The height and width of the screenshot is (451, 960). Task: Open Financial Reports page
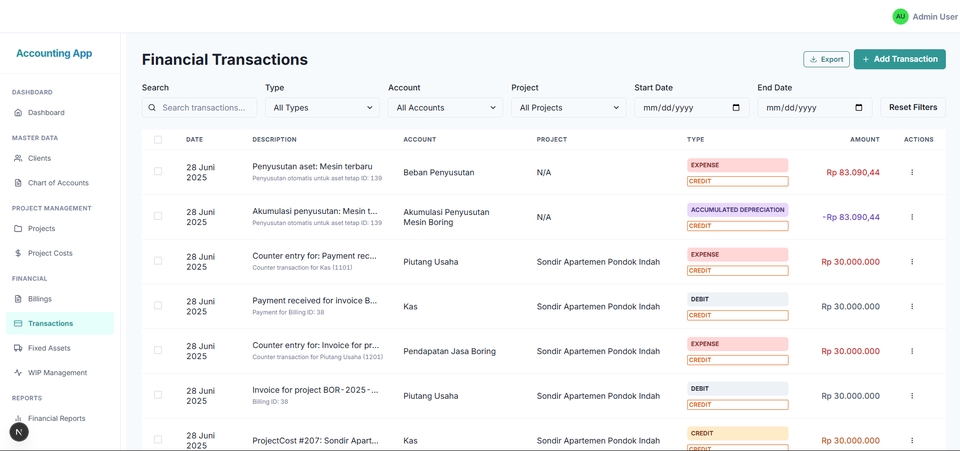pos(60,419)
